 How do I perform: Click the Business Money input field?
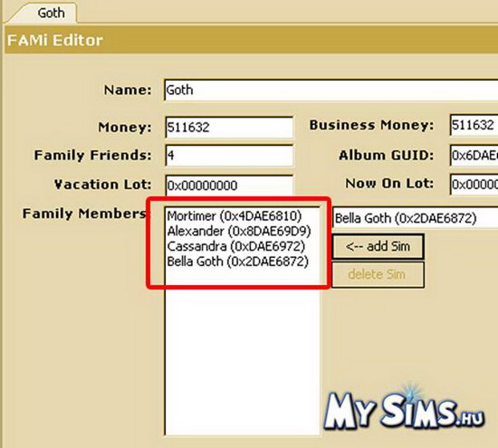(474, 125)
